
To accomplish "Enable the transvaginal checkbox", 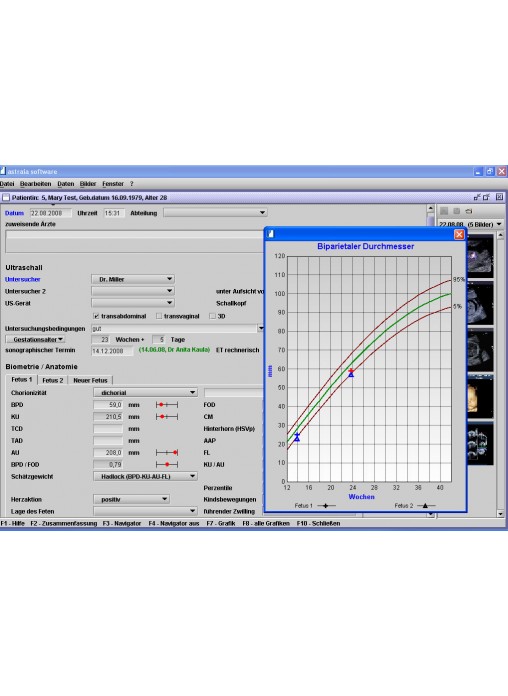I will pyautogui.click(x=159, y=316).
